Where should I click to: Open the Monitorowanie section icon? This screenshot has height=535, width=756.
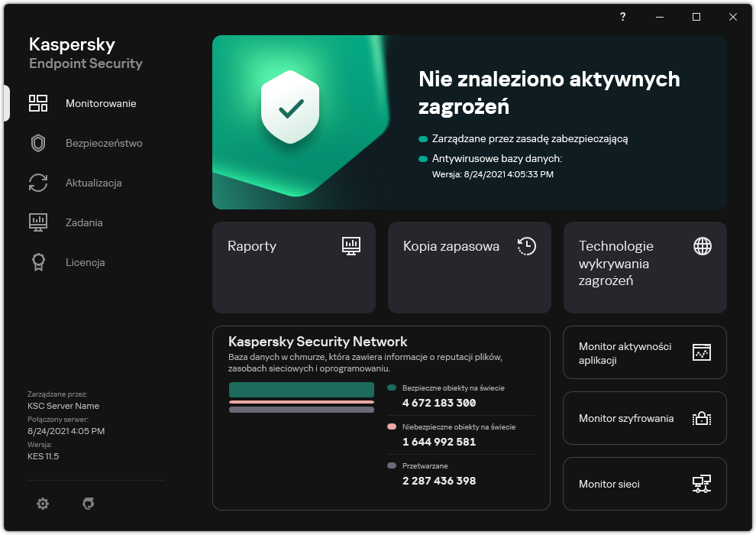tap(38, 103)
